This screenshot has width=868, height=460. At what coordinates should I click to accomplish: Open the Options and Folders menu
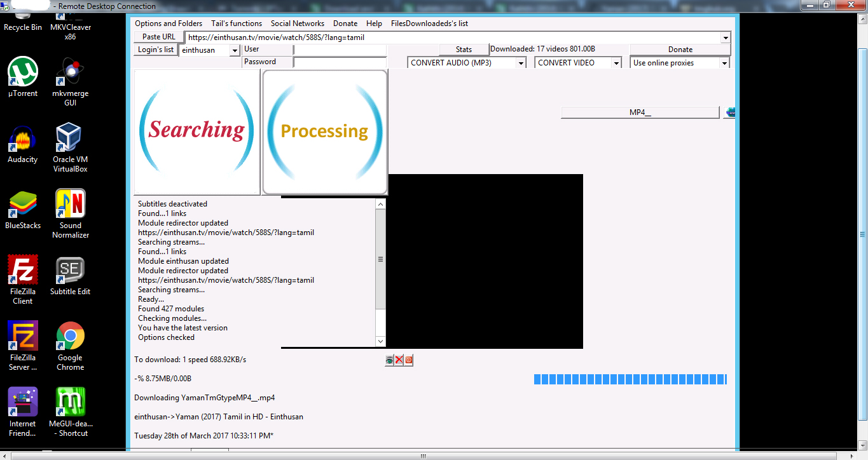pos(169,24)
